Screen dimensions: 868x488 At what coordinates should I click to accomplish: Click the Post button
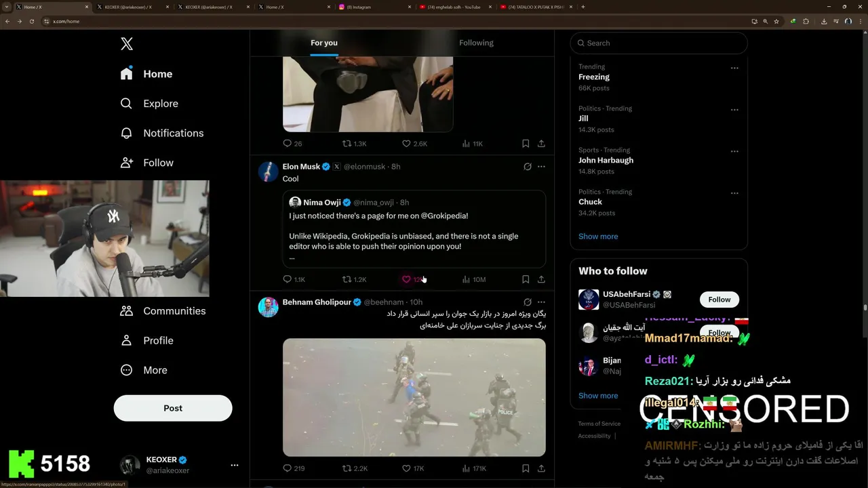[x=173, y=408]
